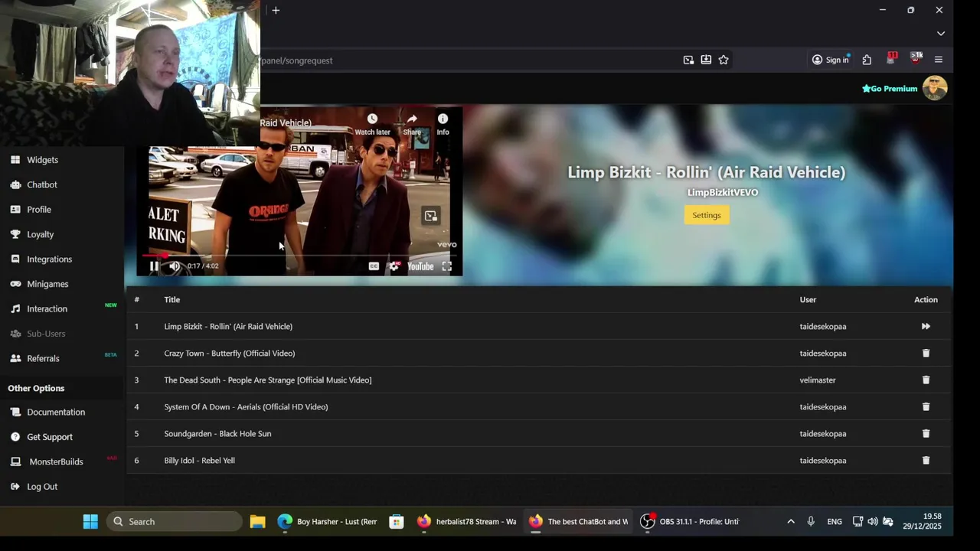Click Soundgarden - Black Hole Sun title
The height and width of the screenshot is (551, 980).
click(217, 433)
